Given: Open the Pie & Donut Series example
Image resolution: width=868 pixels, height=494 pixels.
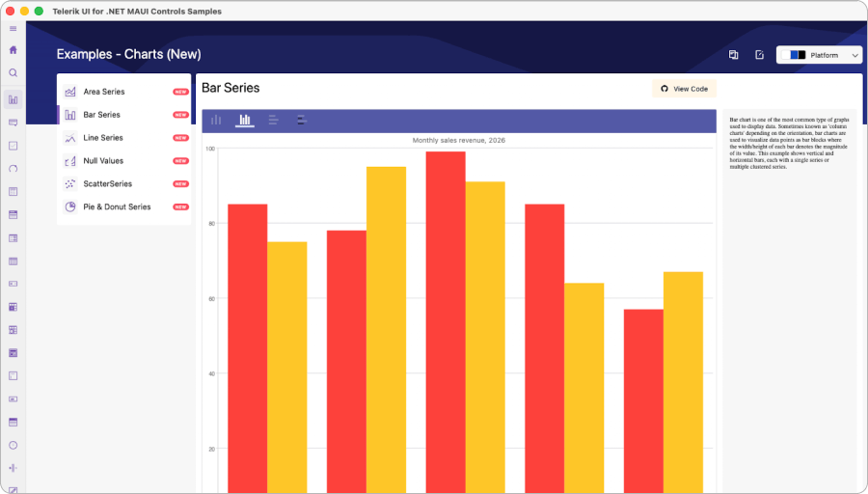Looking at the screenshot, I should tap(124, 207).
